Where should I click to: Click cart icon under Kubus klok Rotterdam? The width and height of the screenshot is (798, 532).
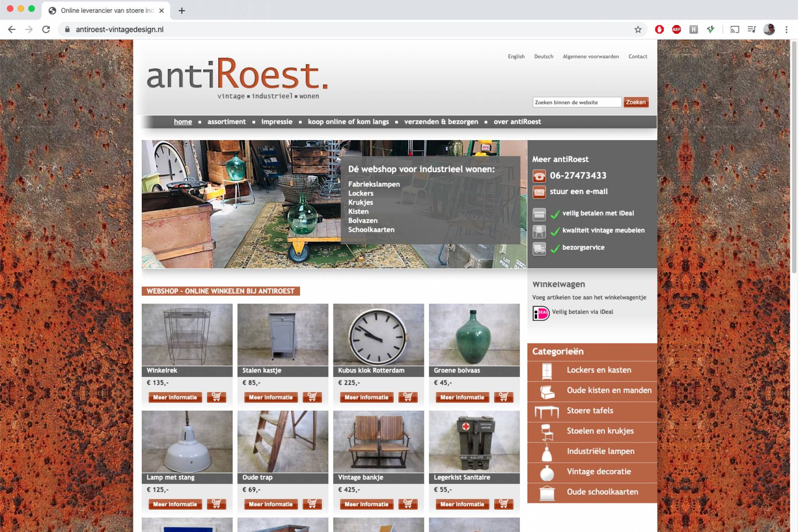[408, 397]
